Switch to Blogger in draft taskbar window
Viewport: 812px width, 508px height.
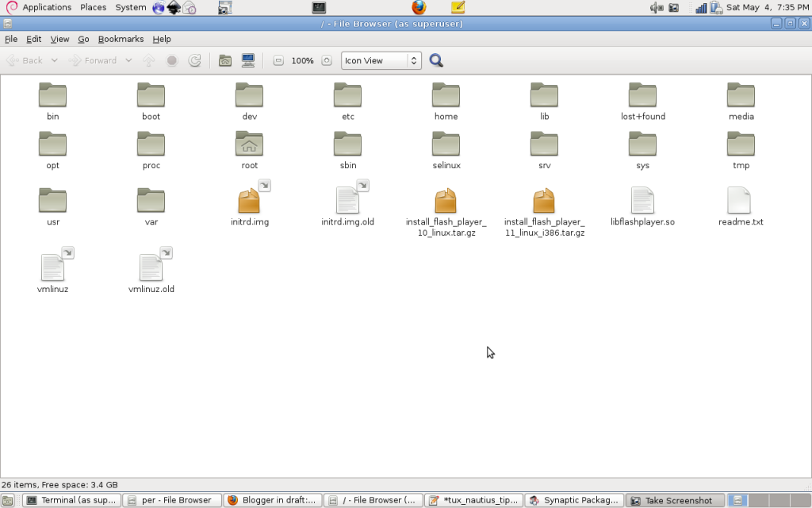pos(273,500)
